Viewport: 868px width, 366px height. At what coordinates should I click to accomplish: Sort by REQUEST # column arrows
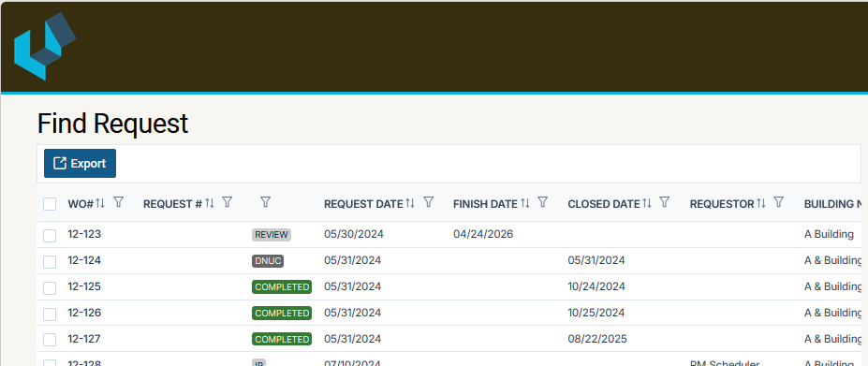[209, 203]
